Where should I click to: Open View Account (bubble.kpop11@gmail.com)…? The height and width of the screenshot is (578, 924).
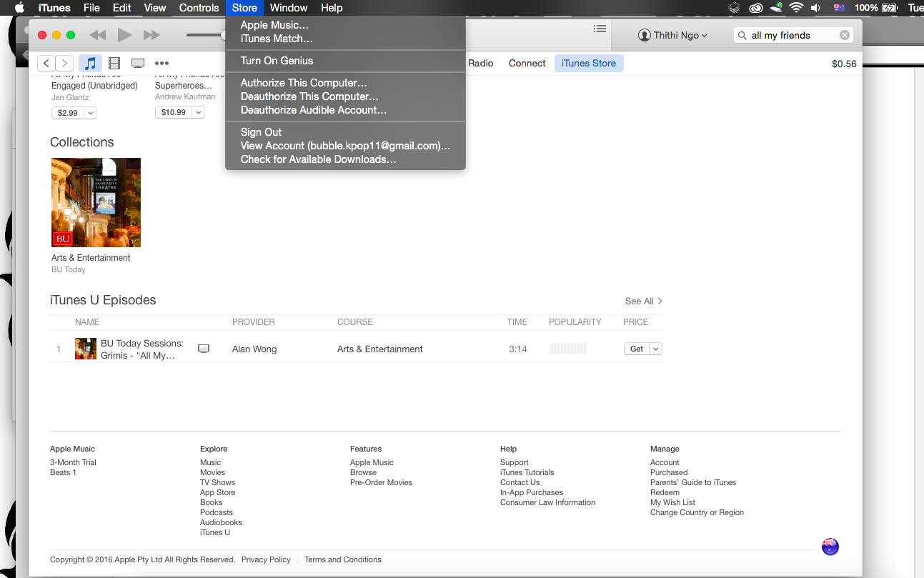pyautogui.click(x=345, y=146)
